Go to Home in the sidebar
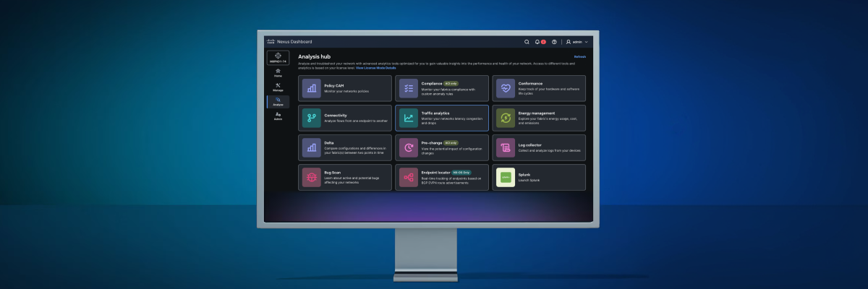This screenshot has height=289, width=868. pos(278,73)
